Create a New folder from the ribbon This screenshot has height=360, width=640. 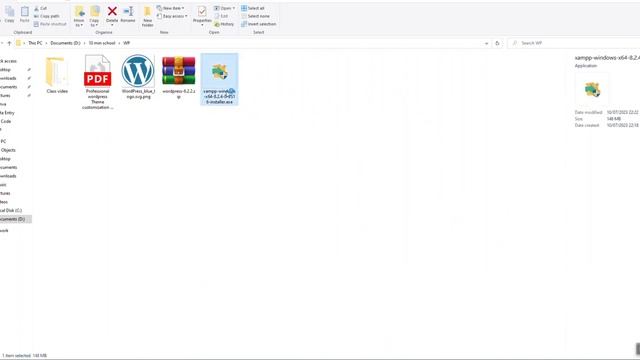click(x=147, y=17)
